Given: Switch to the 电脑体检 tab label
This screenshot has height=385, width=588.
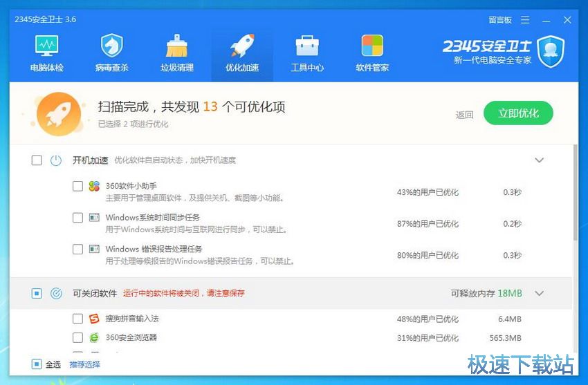Looking at the screenshot, I should (x=47, y=68).
